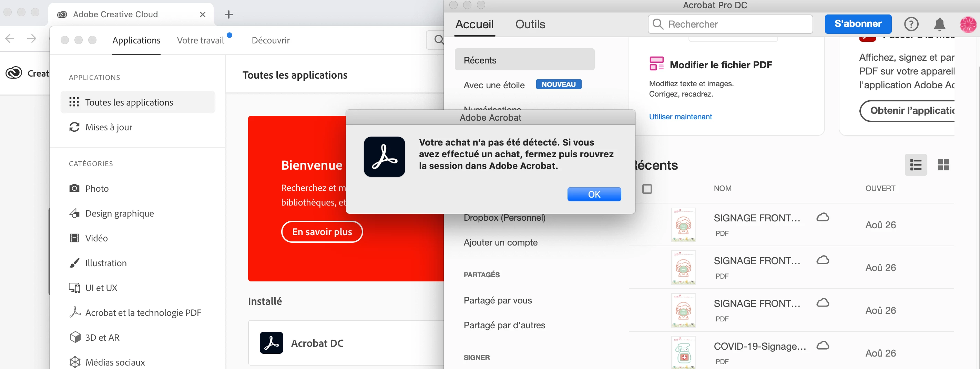
Task: Click the NOUVEAU badge
Action: pyautogui.click(x=559, y=84)
